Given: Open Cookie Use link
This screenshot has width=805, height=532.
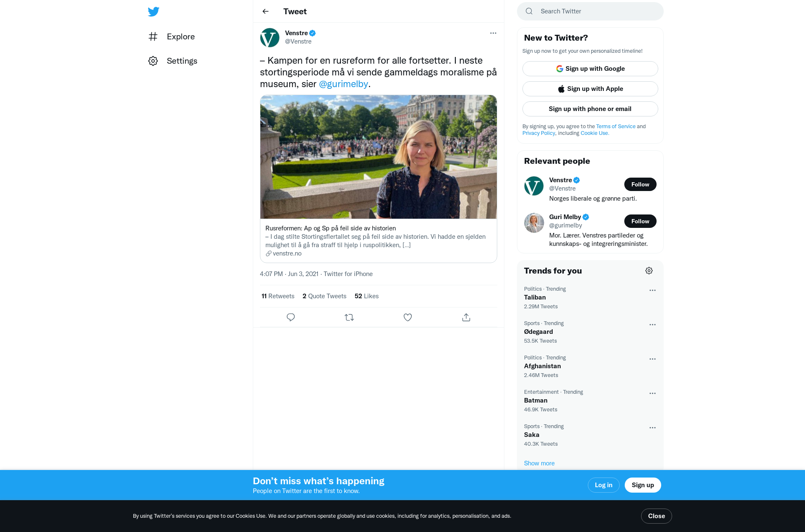Looking at the screenshot, I should (595, 133).
